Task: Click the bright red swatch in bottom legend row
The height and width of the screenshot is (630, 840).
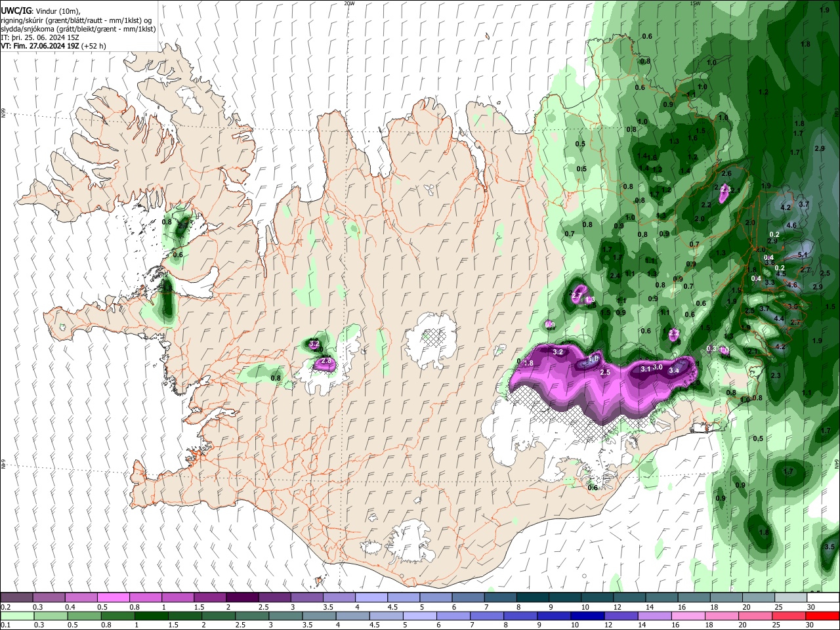Action: coord(823,616)
